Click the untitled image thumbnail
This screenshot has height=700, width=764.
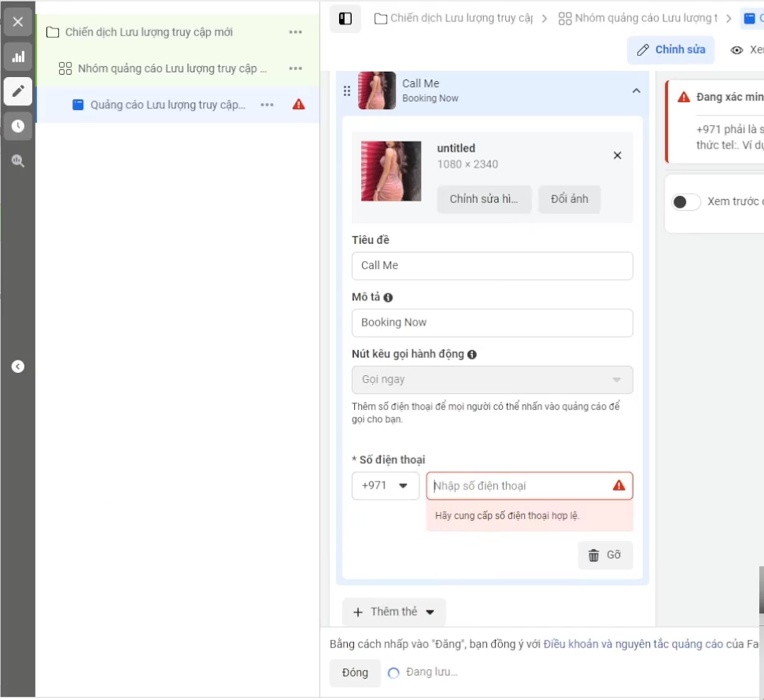(x=391, y=171)
